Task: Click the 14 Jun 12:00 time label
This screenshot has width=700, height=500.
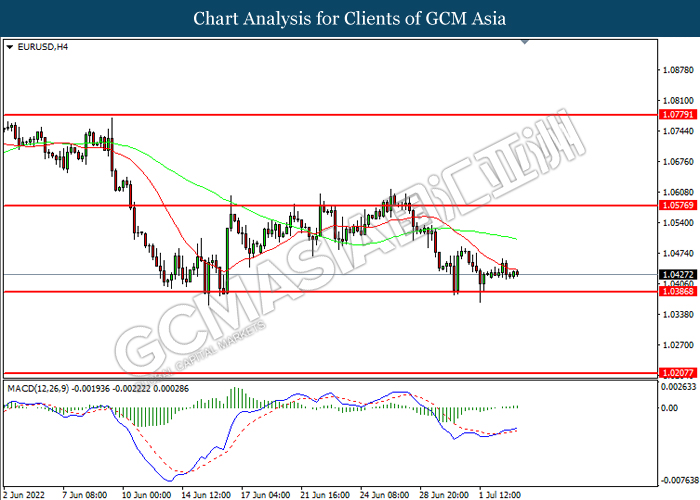Action: [206, 495]
